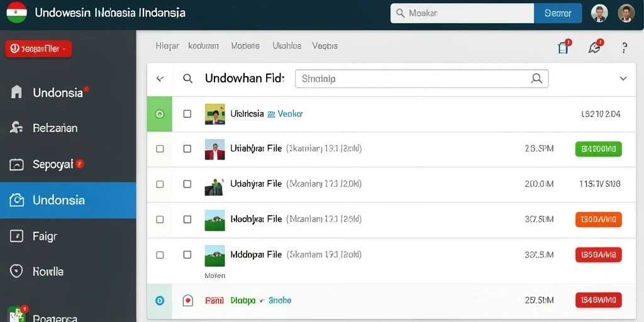The image size is (644, 322).
Task: Tick the second checkbox in the 200.0M row
Action: click(x=187, y=184)
